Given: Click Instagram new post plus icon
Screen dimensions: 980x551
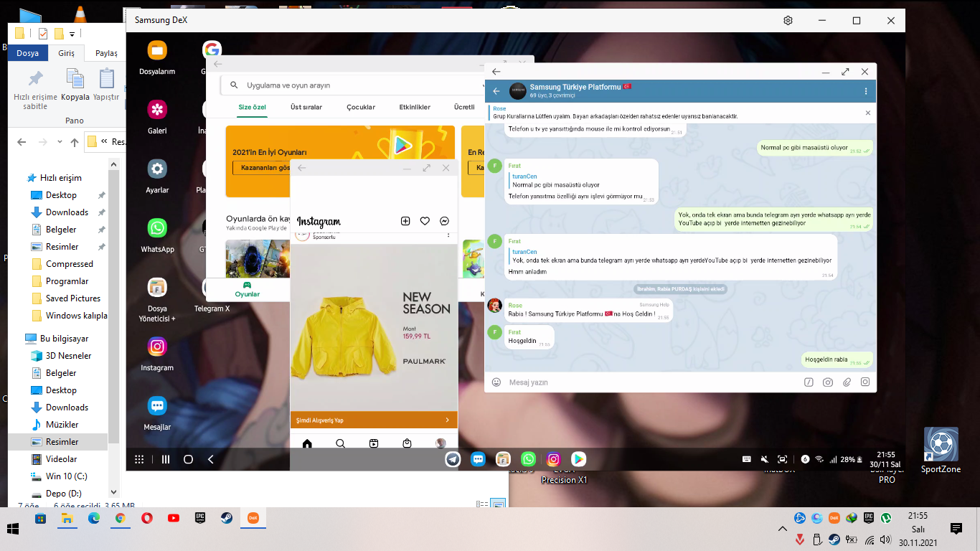Looking at the screenshot, I should coord(405,222).
